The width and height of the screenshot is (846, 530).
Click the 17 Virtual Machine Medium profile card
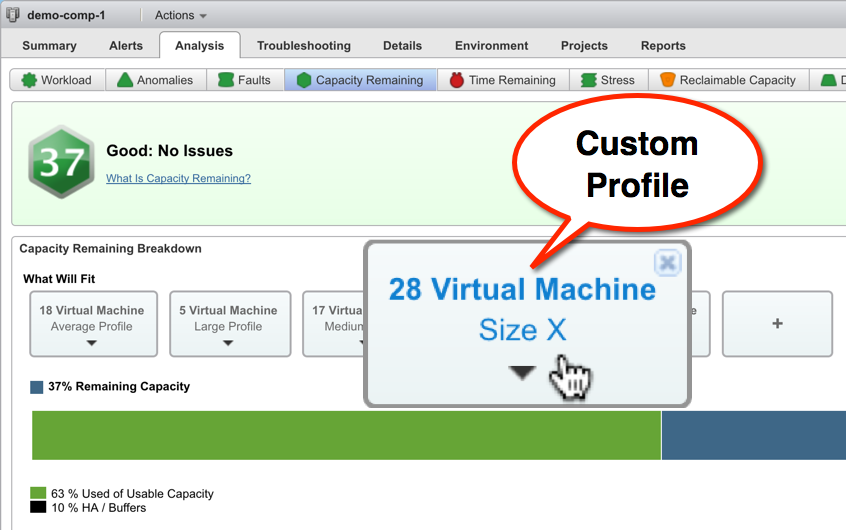click(335, 324)
